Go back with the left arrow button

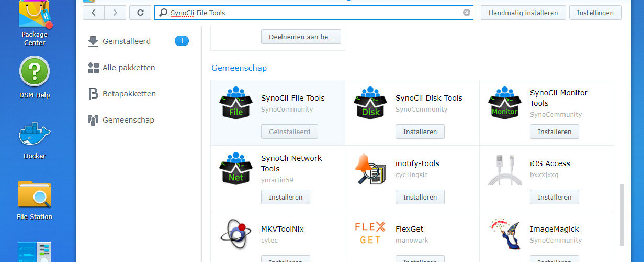click(x=94, y=13)
